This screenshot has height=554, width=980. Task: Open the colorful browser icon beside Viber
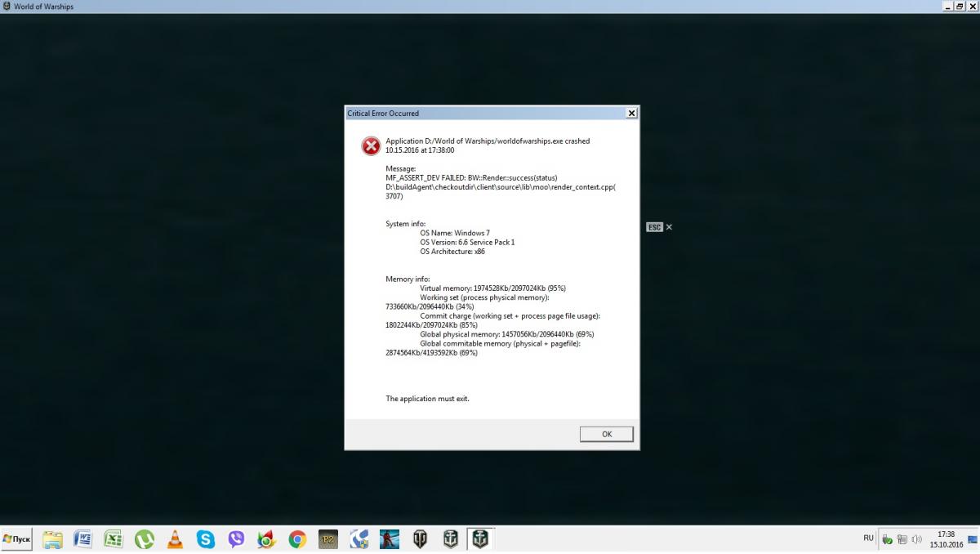(266, 539)
